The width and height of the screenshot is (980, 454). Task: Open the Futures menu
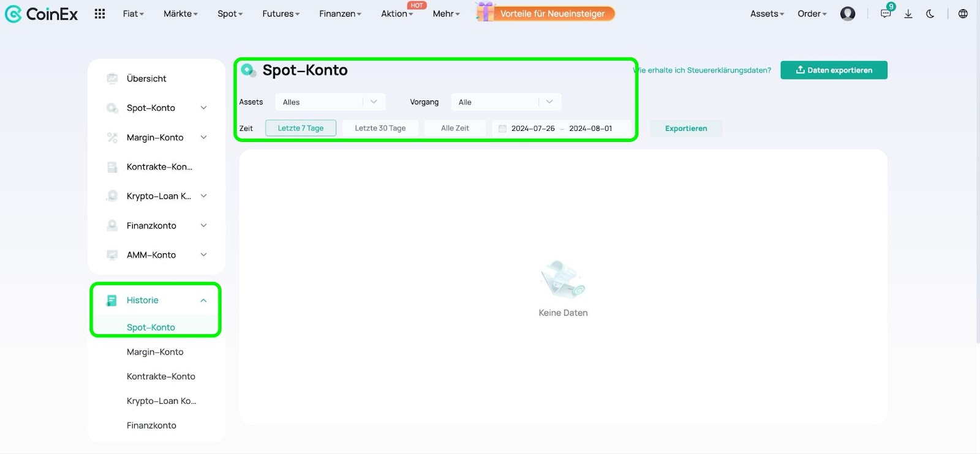point(281,13)
